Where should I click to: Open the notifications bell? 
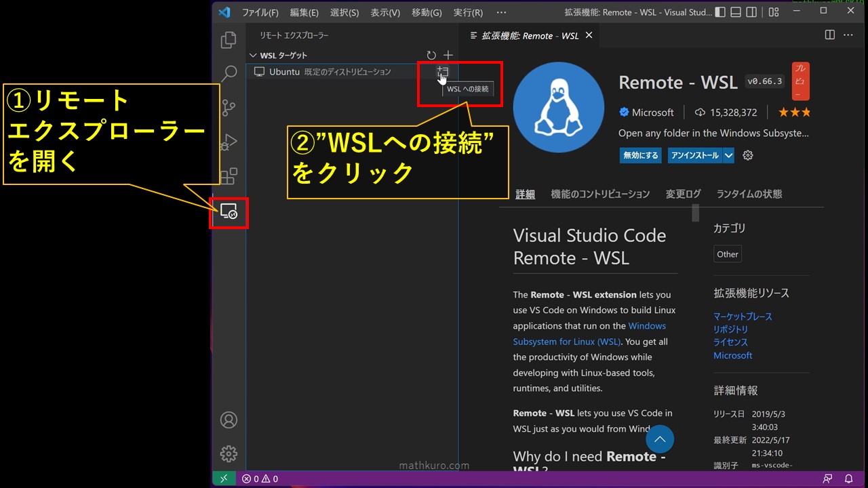click(848, 479)
